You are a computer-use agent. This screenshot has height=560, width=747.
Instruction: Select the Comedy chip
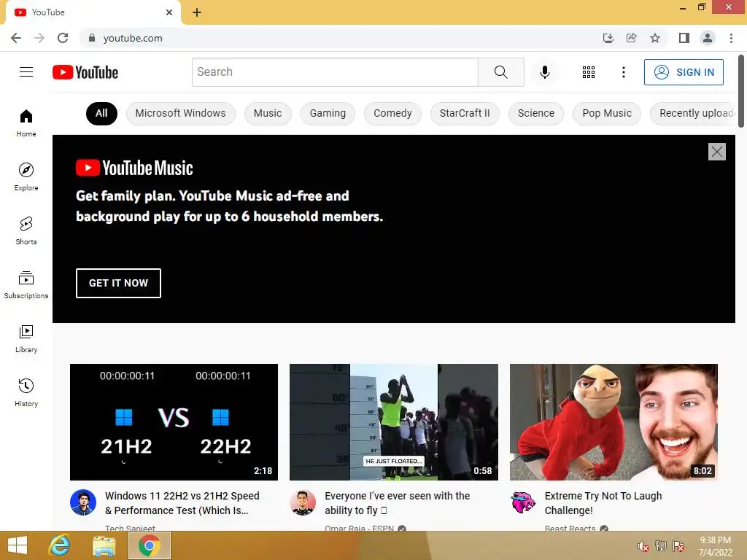[x=392, y=113]
